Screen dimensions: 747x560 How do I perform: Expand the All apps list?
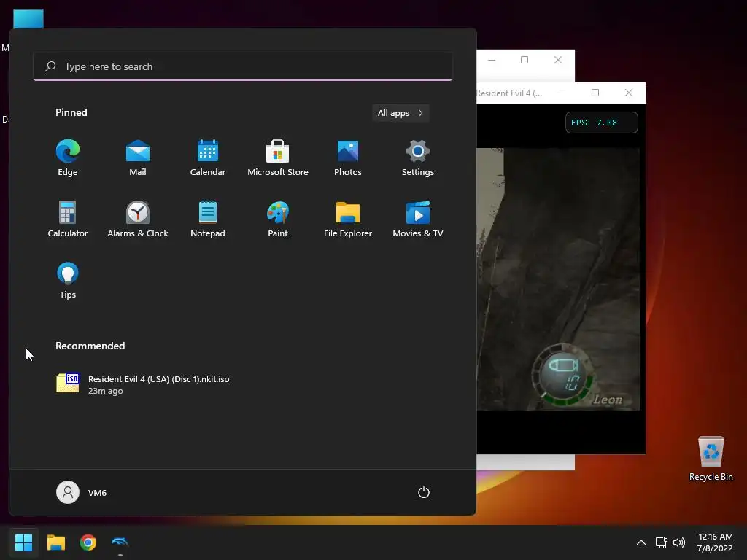tap(400, 113)
